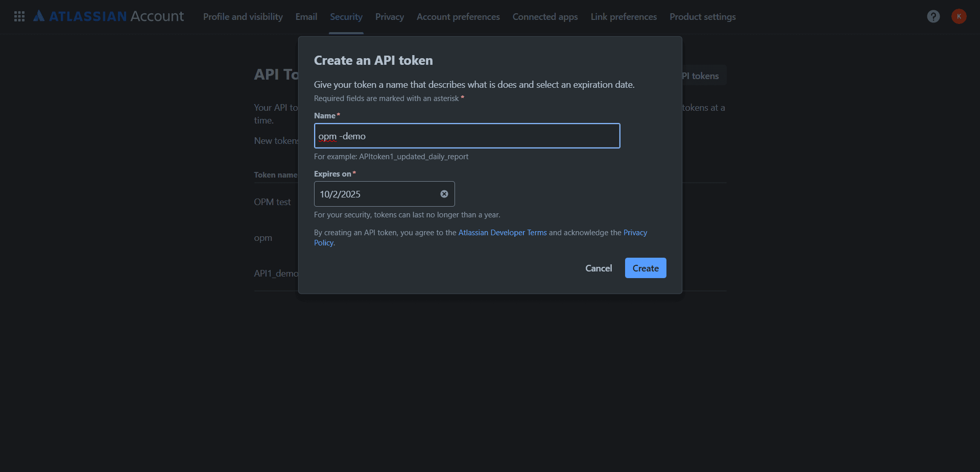Open the help question mark icon
This screenshot has height=472, width=980.
click(933, 16)
